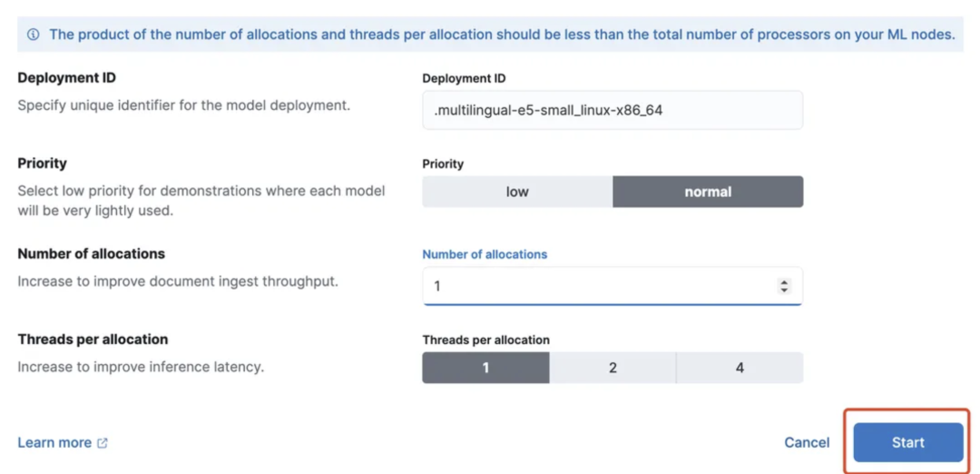The height and width of the screenshot is (474, 980).
Task: Cancel the model deployment dialog
Action: pos(807,443)
